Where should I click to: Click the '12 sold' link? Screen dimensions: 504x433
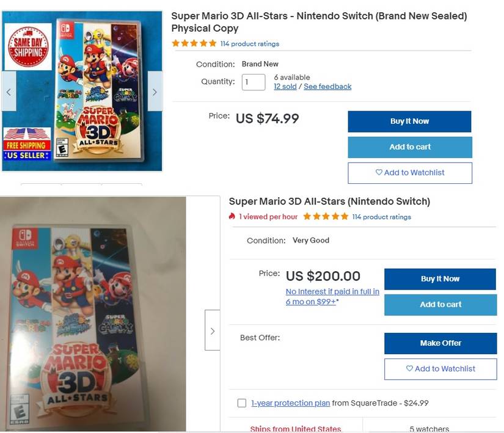[x=285, y=86]
